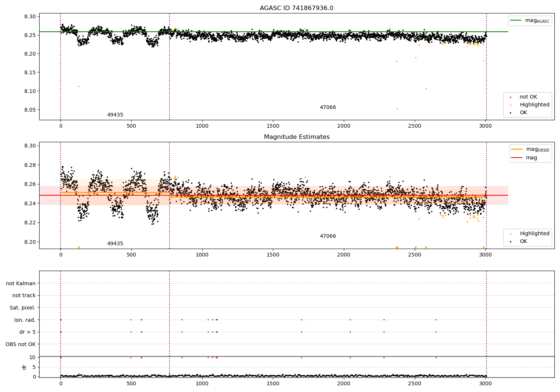
Task: Click red dr triangle near x=860
Action: (x=182, y=357)
